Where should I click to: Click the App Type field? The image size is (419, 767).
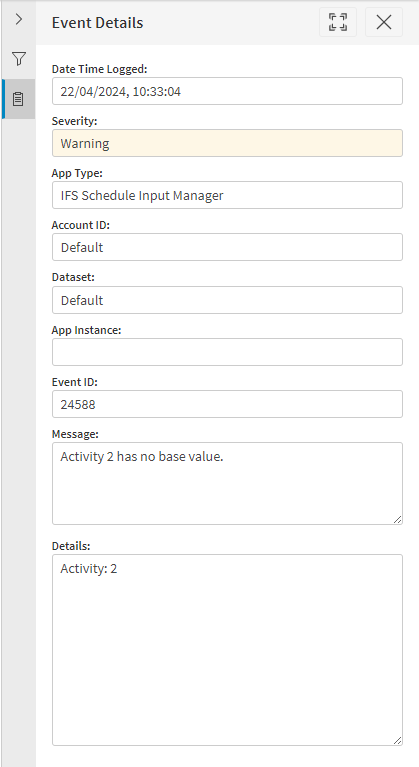coord(227,195)
